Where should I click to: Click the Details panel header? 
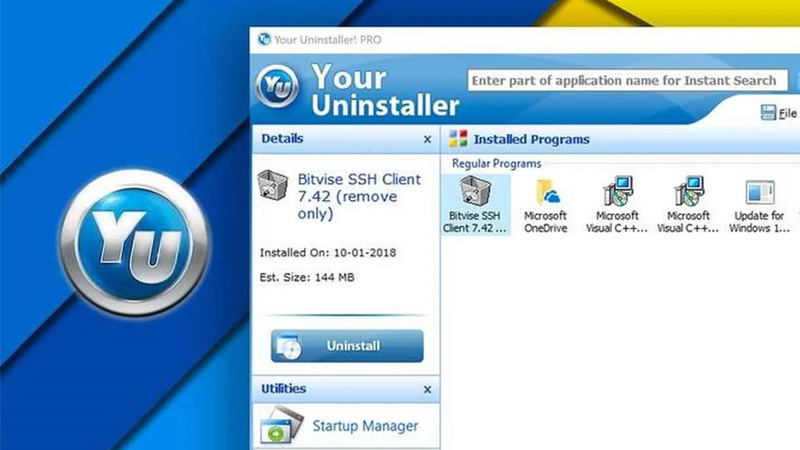tap(346, 139)
